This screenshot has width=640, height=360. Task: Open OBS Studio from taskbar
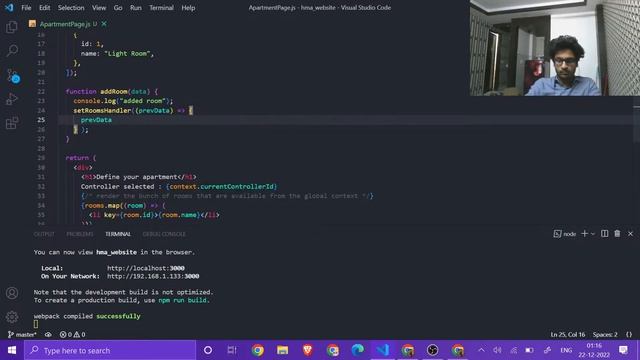click(433, 350)
